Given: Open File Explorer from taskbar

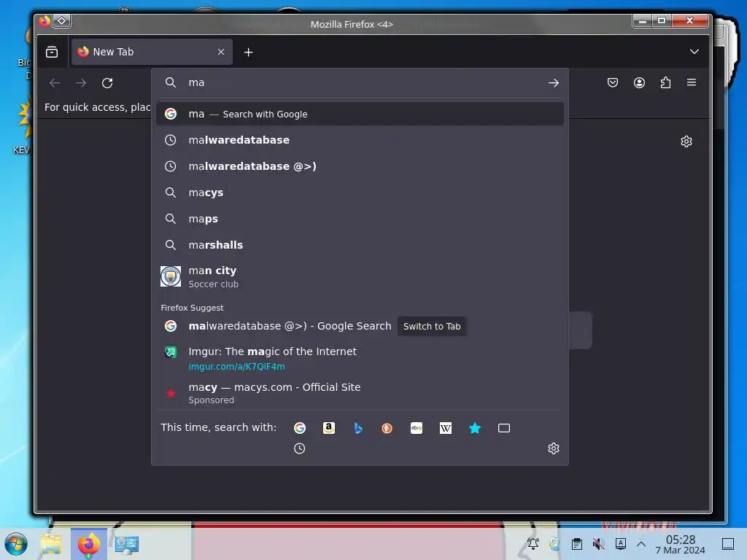Looking at the screenshot, I should coord(52,544).
